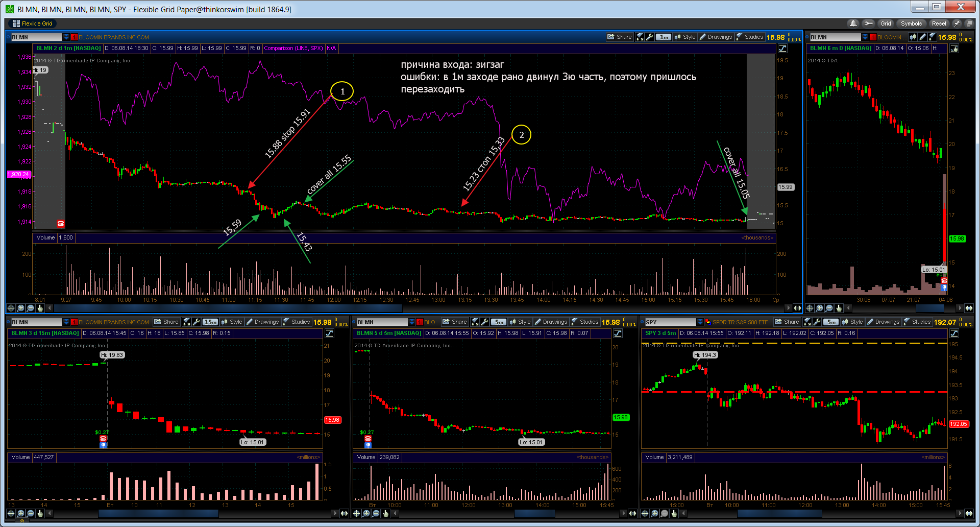The width and height of the screenshot is (980, 527).
Task: Zoom in on the daily BLMN chart
Action: (x=819, y=308)
